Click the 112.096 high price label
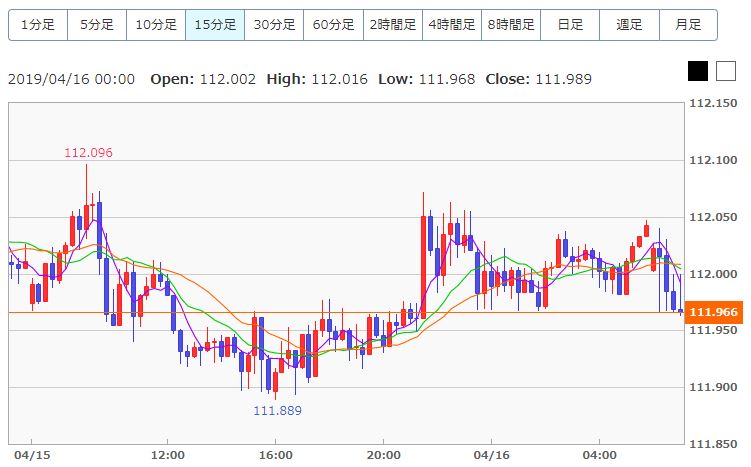 [x=89, y=153]
